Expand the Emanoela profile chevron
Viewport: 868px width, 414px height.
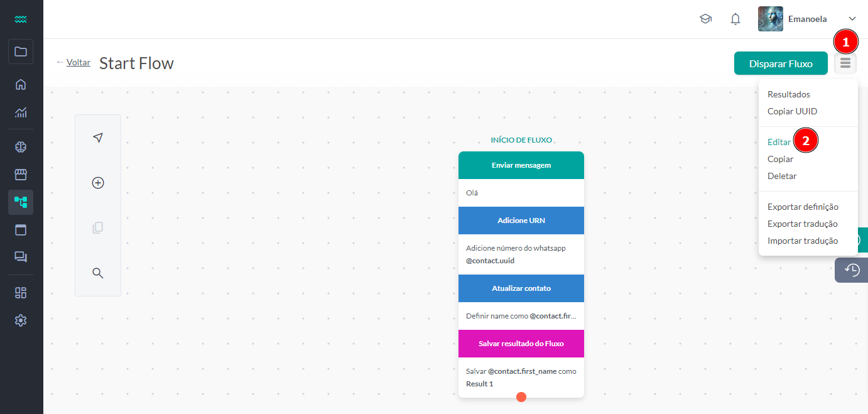[x=852, y=19]
